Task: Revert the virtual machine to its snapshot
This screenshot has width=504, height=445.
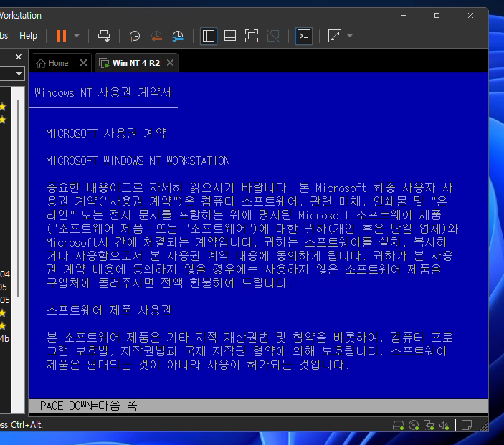Action: click(x=156, y=36)
